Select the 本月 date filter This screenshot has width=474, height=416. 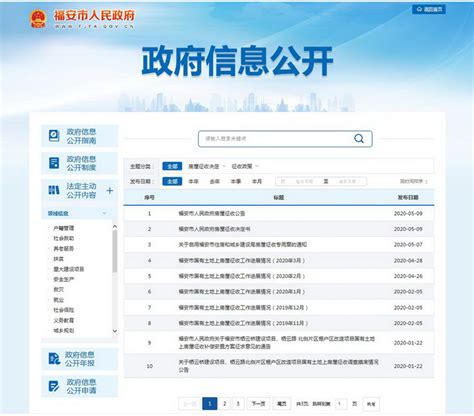pyautogui.click(x=257, y=181)
